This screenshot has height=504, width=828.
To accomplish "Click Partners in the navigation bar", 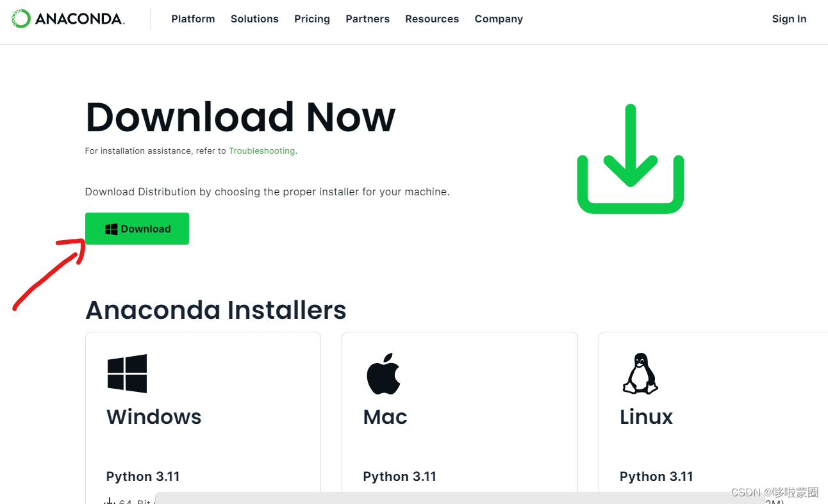I will 367,19.
